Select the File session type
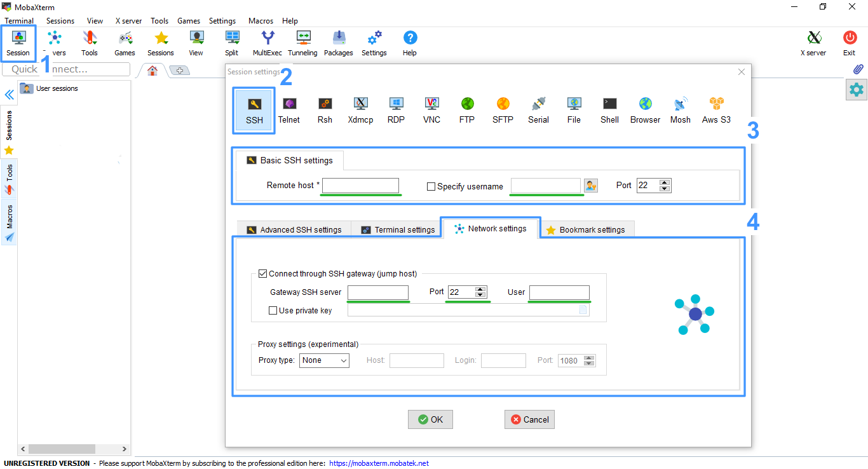The image size is (868, 469). click(x=574, y=111)
